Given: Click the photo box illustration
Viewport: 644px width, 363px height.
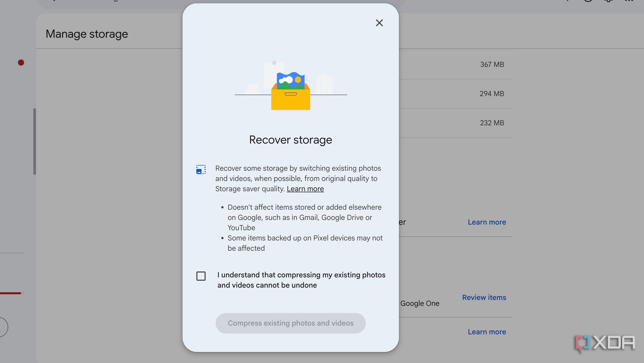Looking at the screenshot, I should (x=291, y=86).
